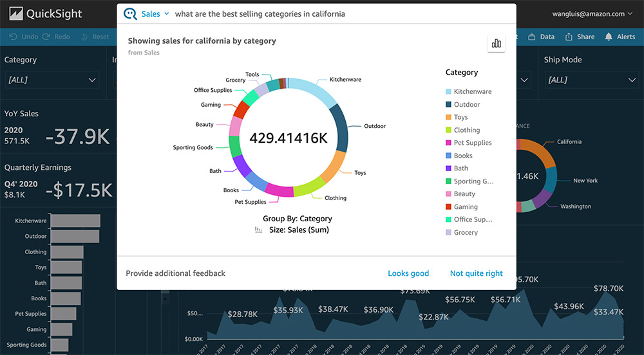This screenshot has height=355, width=644.
Task: Click the New York label on background donut
Action: click(585, 180)
